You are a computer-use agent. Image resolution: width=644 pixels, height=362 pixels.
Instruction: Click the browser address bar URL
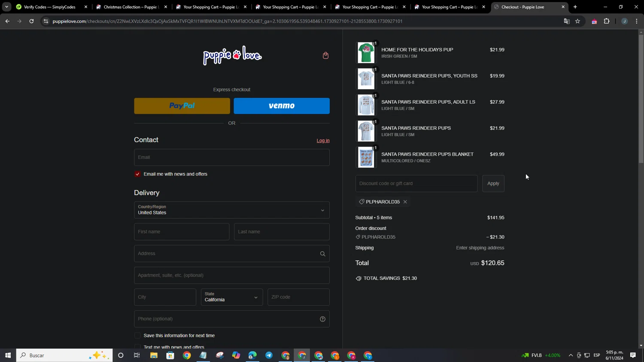pyautogui.click(x=228, y=21)
